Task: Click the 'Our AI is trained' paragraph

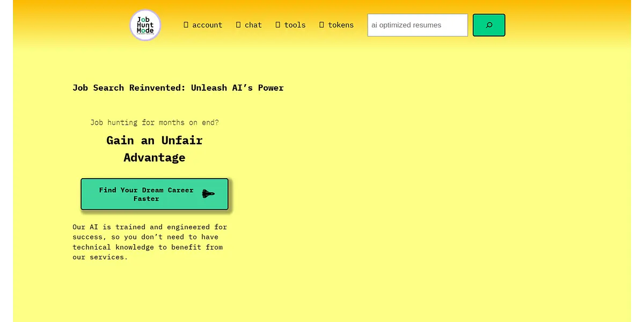Action: (150, 242)
